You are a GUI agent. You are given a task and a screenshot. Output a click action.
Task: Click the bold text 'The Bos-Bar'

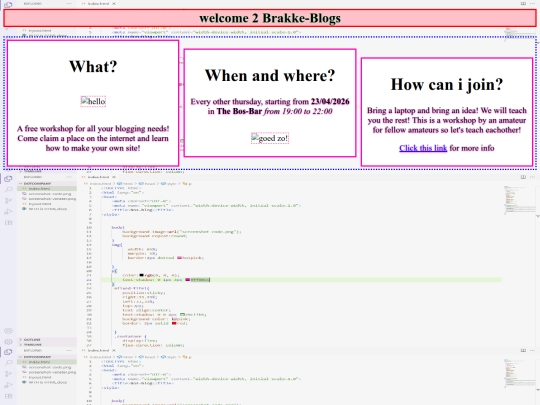point(239,111)
